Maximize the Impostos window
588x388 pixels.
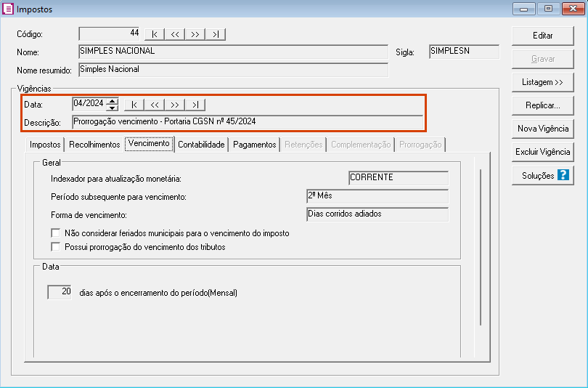click(548, 9)
